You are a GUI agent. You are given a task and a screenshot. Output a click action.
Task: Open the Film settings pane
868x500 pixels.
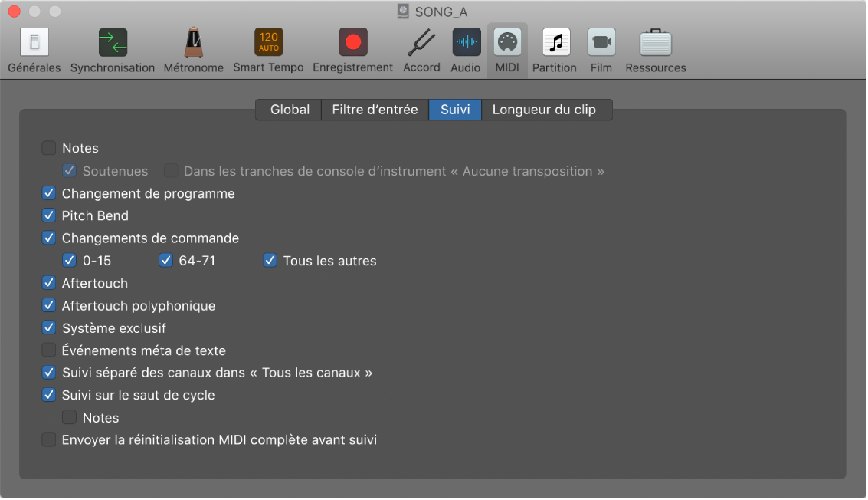coord(601,51)
